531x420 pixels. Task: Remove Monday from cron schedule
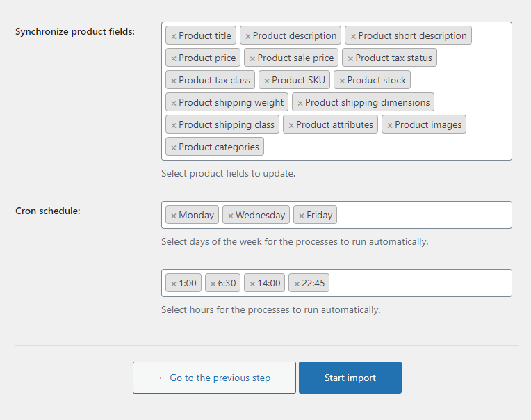pyautogui.click(x=173, y=216)
